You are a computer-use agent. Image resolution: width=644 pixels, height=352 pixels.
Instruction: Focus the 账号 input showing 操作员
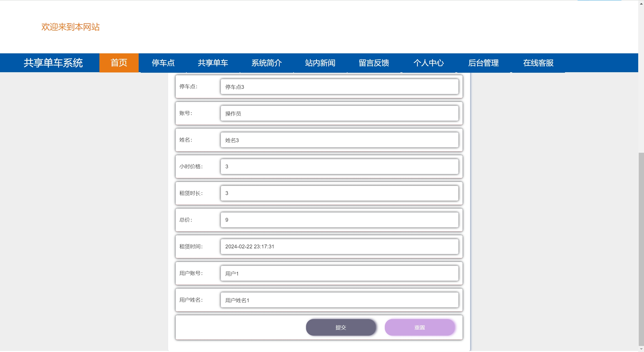[x=339, y=113]
